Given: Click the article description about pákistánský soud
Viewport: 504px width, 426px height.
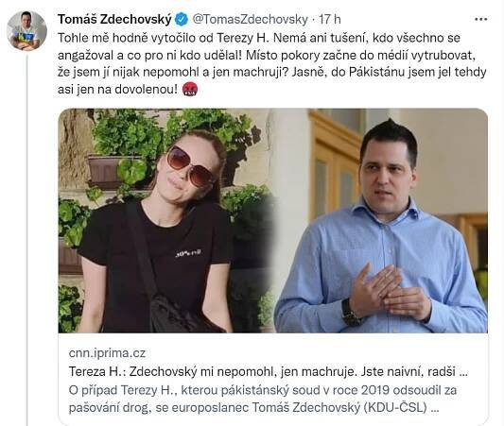Looking at the screenshot, I should point(263,399).
